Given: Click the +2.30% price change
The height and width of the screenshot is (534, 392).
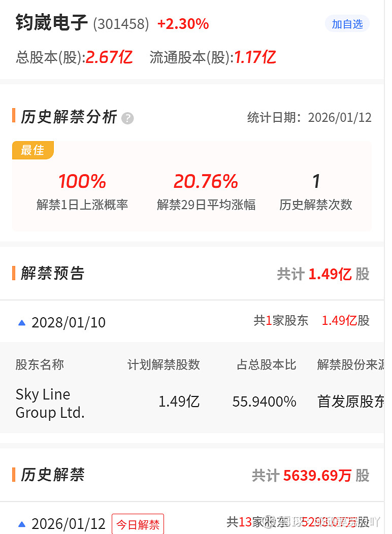Looking at the screenshot, I should (183, 24).
